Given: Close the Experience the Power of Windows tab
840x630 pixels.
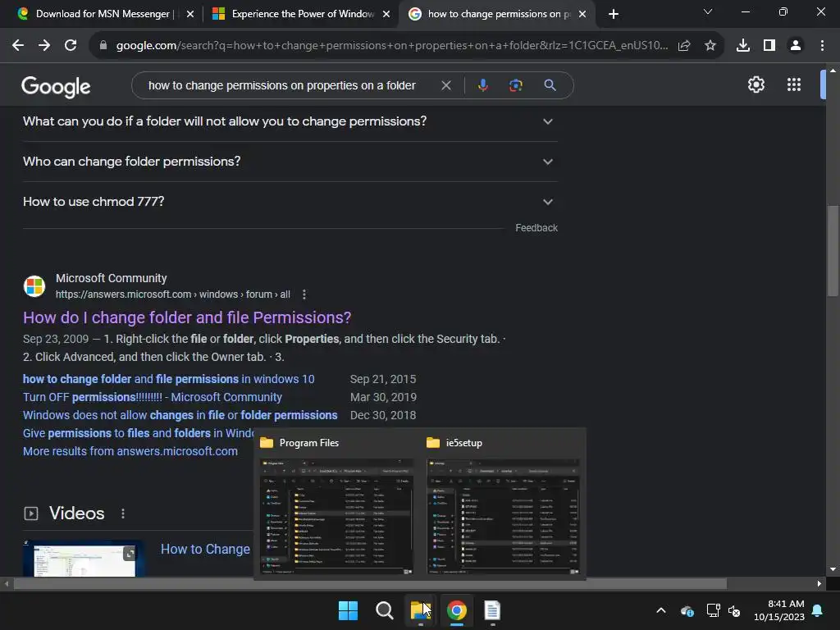Looking at the screenshot, I should pyautogui.click(x=386, y=14).
